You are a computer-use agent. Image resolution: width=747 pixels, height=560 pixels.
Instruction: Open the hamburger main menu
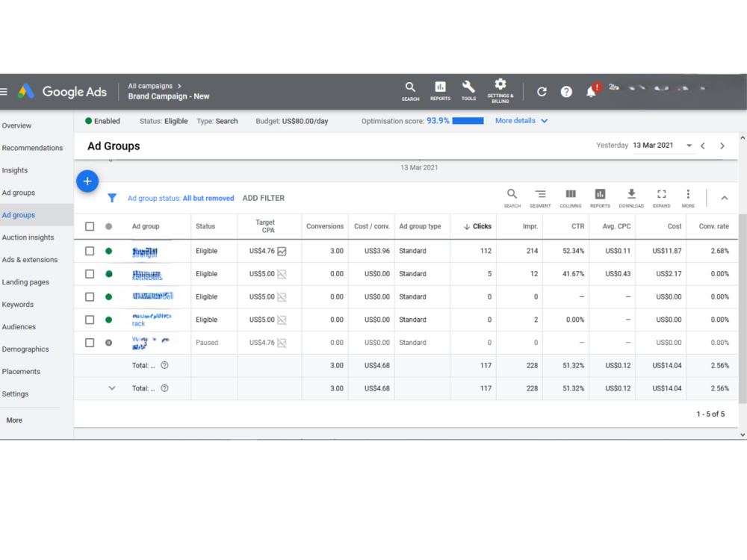3,91
